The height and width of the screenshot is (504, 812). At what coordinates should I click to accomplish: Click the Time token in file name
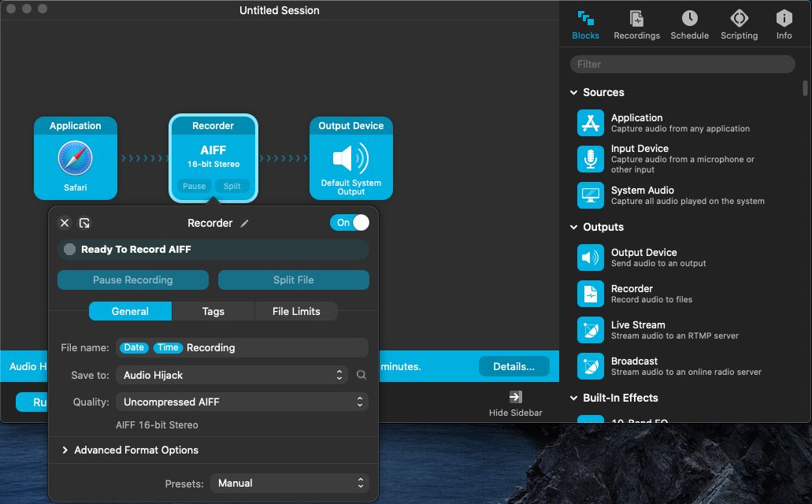point(168,347)
